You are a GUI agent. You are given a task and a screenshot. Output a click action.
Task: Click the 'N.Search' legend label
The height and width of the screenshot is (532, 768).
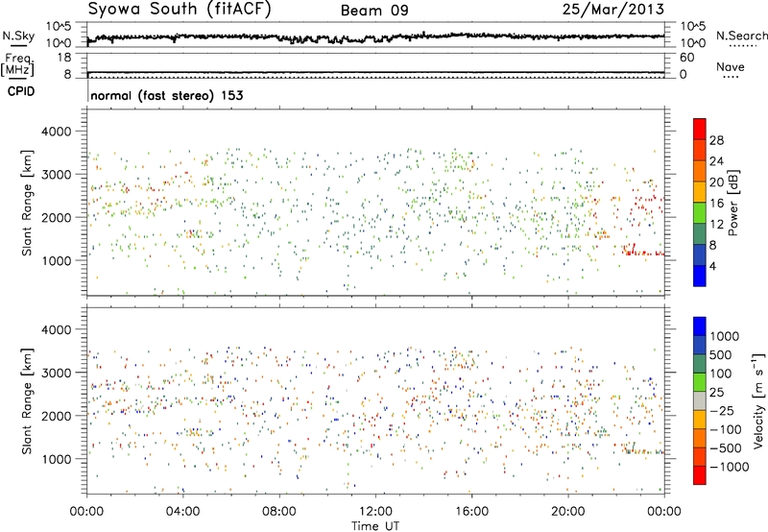tap(741, 36)
